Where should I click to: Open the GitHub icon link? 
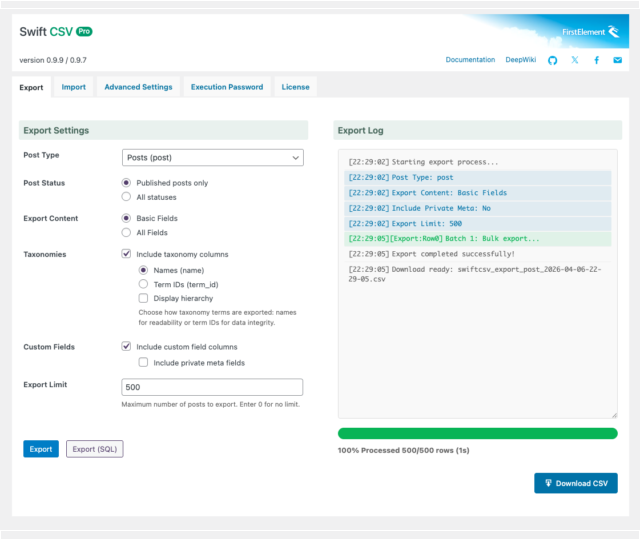pyautogui.click(x=553, y=60)
